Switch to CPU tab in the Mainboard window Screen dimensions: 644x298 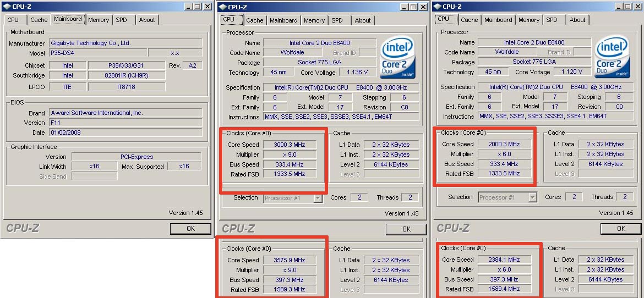click(x=13, y=20)
